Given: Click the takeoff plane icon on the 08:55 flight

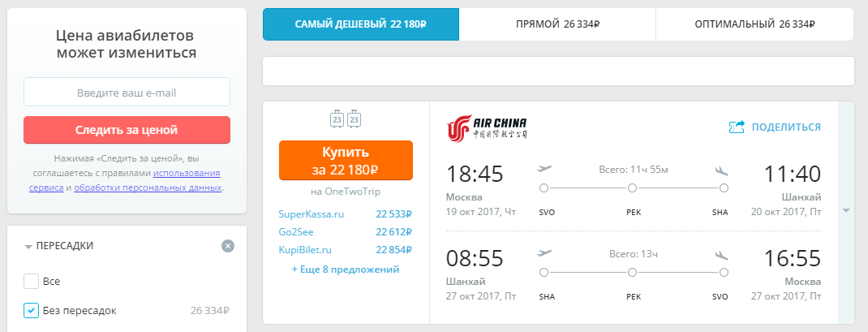Looking at the screenshot, I should [x=544, y=253].
